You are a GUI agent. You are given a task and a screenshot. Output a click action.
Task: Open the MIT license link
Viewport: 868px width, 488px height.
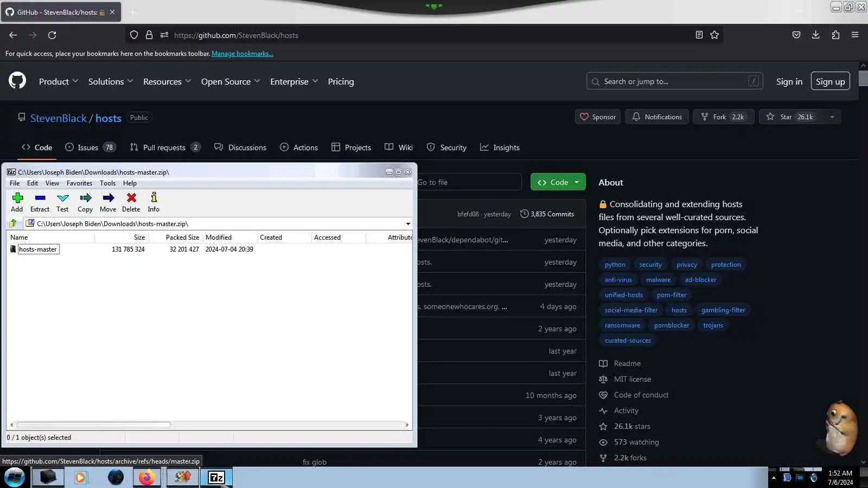(x=632, y=379)
